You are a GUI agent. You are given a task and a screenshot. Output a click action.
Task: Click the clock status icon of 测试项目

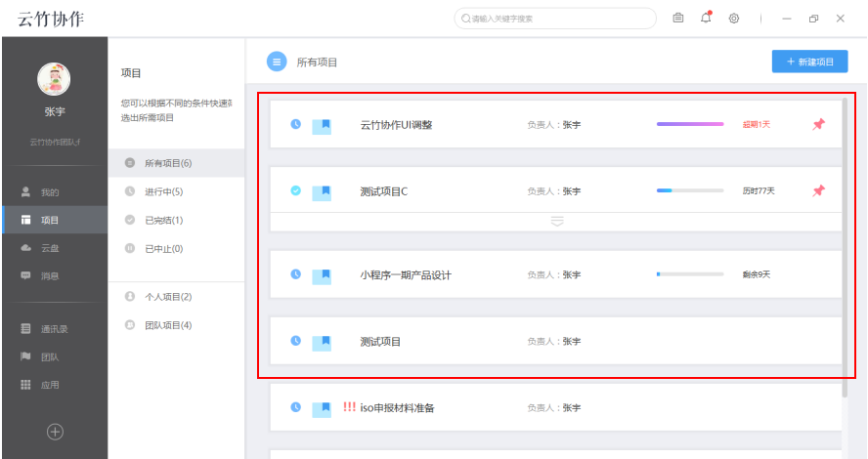(296, 342)
